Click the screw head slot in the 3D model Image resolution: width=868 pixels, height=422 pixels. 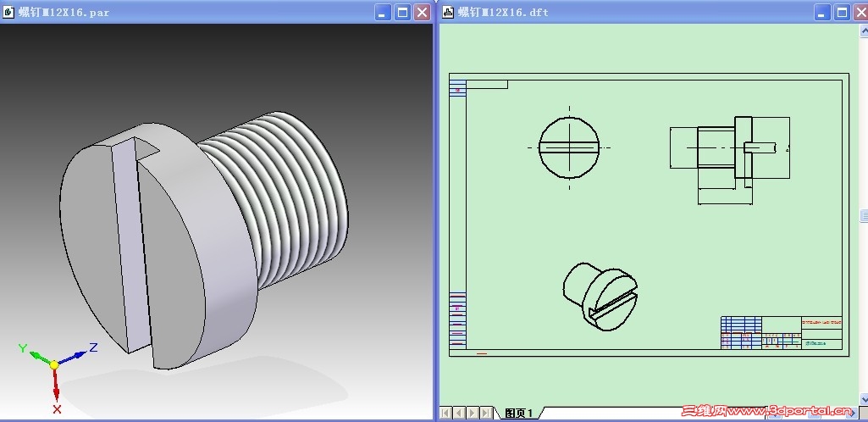[x=131, y=244]
